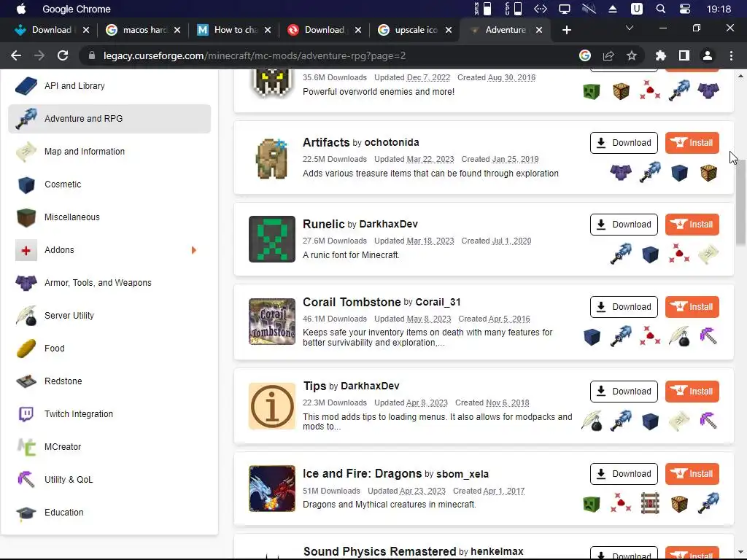
Task: Click sword category icon on Runelic card
Action: (x=621, y=254)
